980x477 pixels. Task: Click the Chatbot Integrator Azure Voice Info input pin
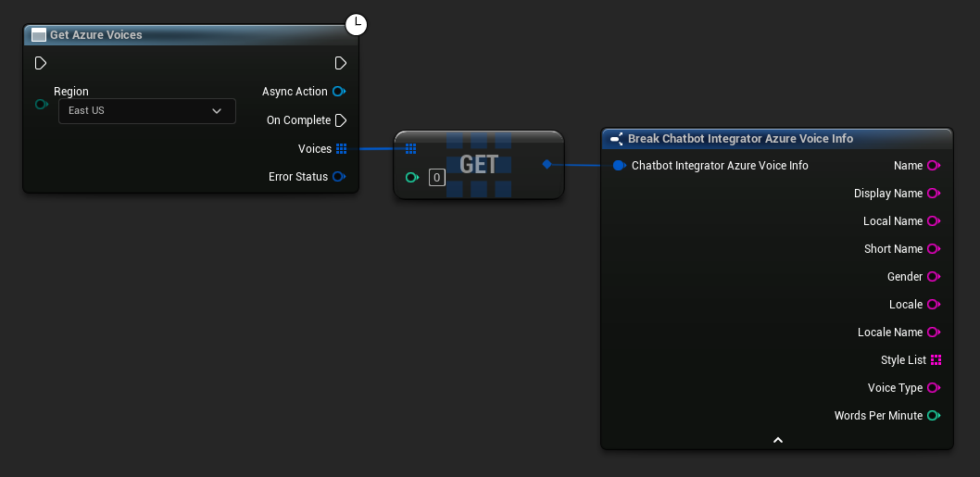tap(619, 166)
